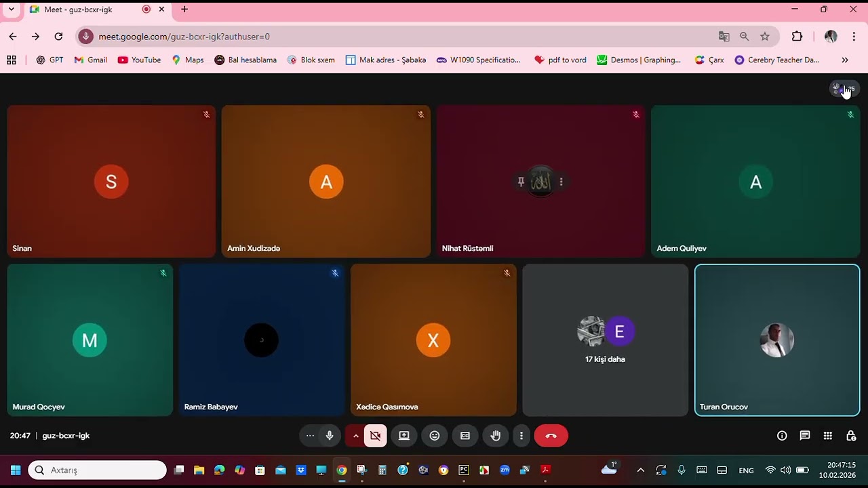
Task: Turn the camera back on
Action: [375, 436]
